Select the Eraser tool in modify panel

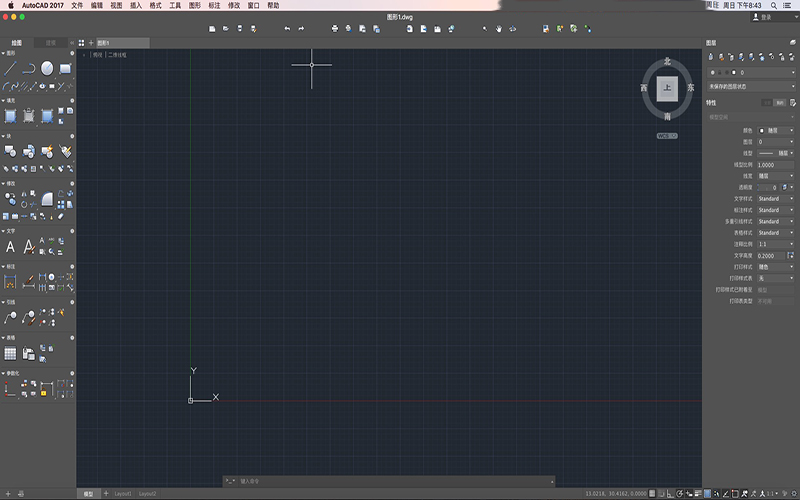pos(61,216)
